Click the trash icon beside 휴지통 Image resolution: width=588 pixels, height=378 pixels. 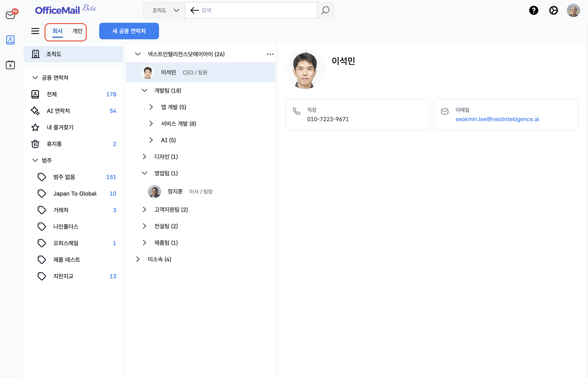35,144
